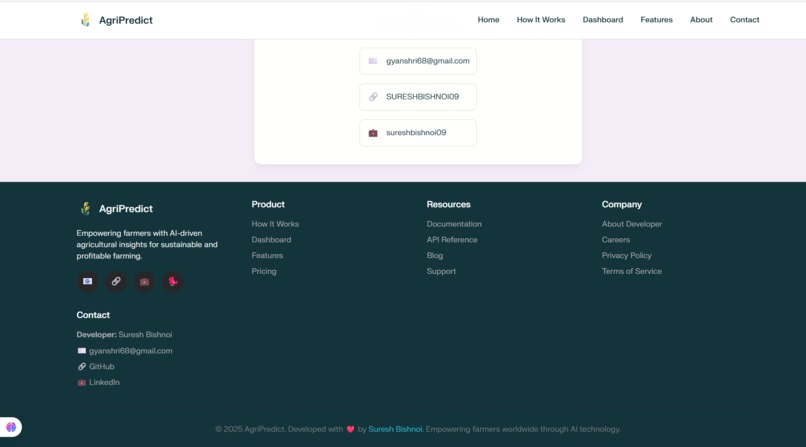This screenshot has width=806, height=447.
Task: Click envelope icon beside gyanshri68@gmail.com card
Action: [373, 61]
